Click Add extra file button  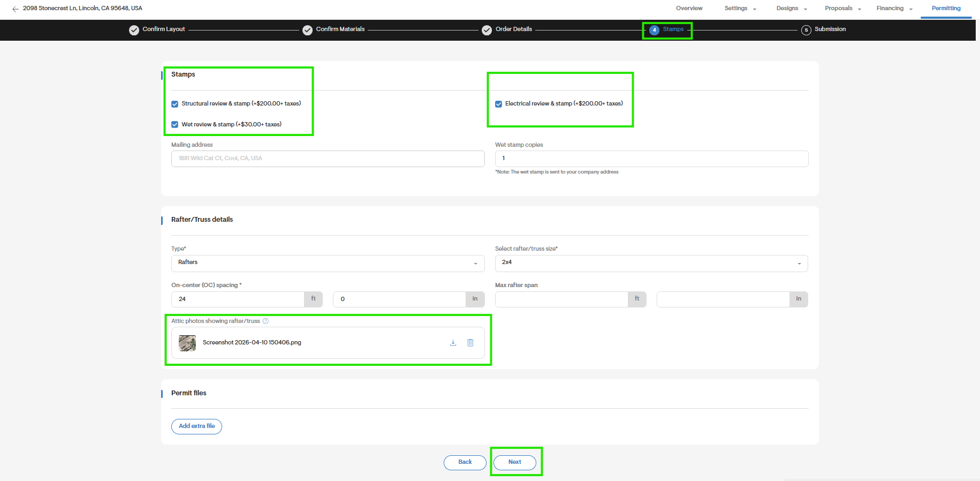pyautogui.click(x=196, y=426)
